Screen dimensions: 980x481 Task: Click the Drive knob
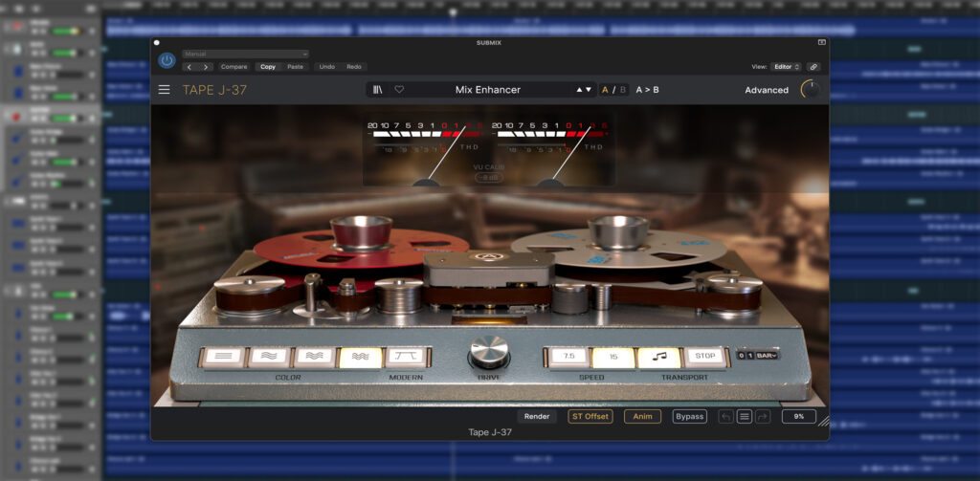click(x=489, y=351)
